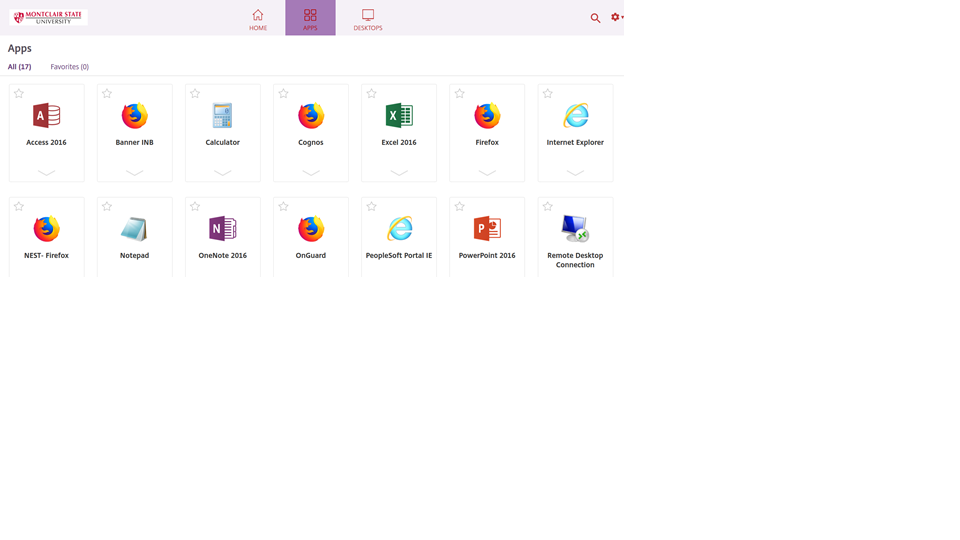This screenshot has width=960, height=540.
Task: Click the search magnifier icon
Action: point(595,18)
